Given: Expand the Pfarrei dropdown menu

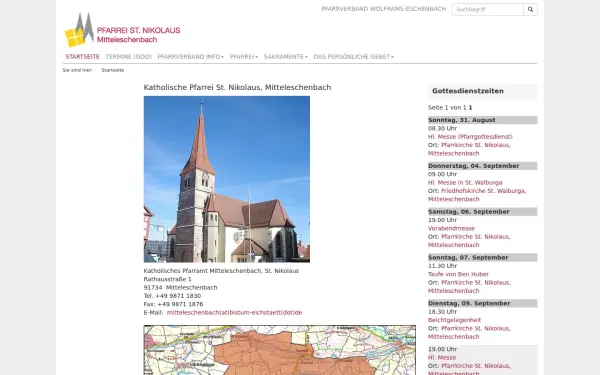Looking at the screenshot, I should click(244, 57).
